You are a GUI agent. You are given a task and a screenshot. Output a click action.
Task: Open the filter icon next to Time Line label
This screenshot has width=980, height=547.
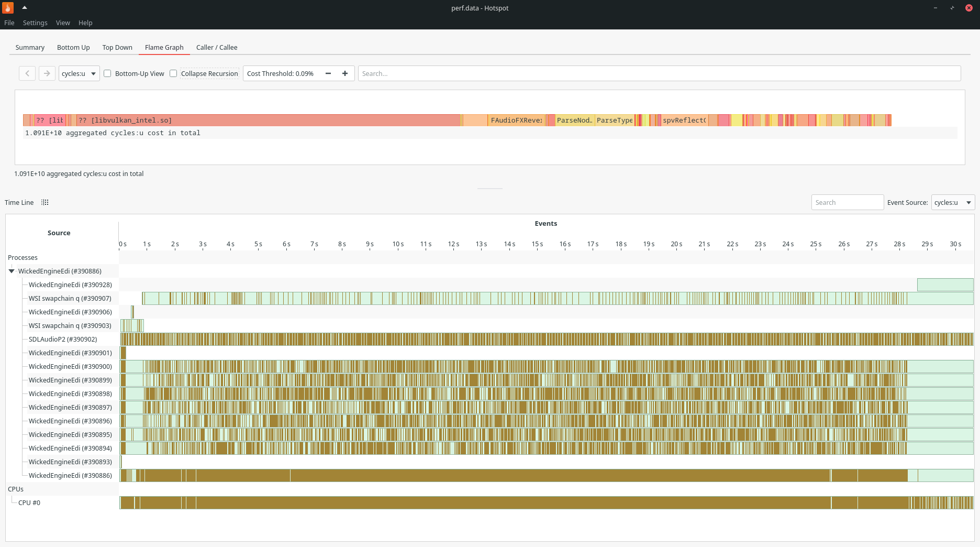point(44,202)
